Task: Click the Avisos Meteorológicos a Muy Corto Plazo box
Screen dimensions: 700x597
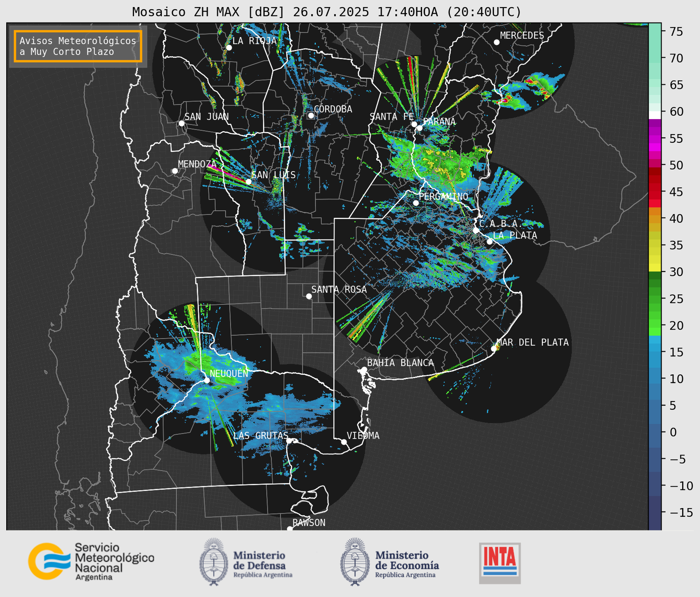Action: point(78,46)
